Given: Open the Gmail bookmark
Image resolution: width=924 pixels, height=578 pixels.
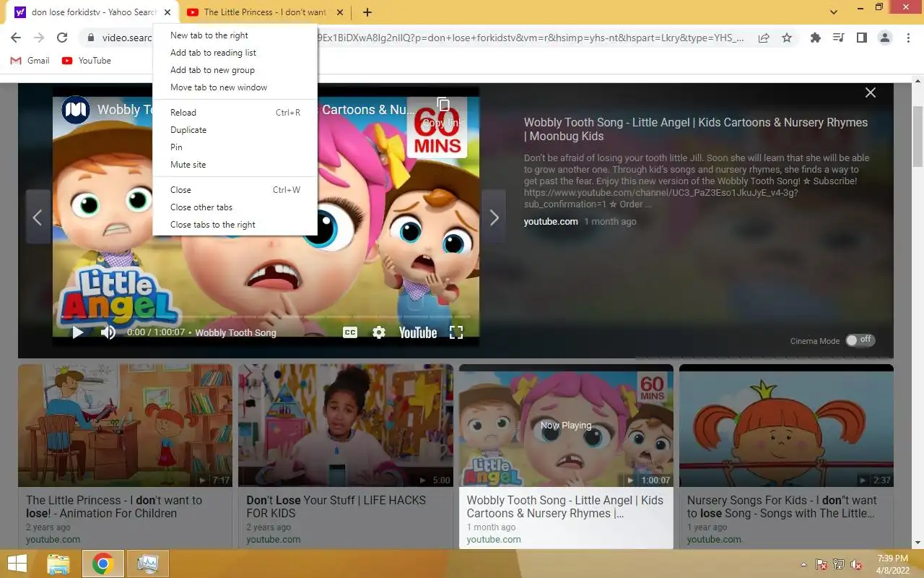Looking at the screenshot, I should pos(30,61).
